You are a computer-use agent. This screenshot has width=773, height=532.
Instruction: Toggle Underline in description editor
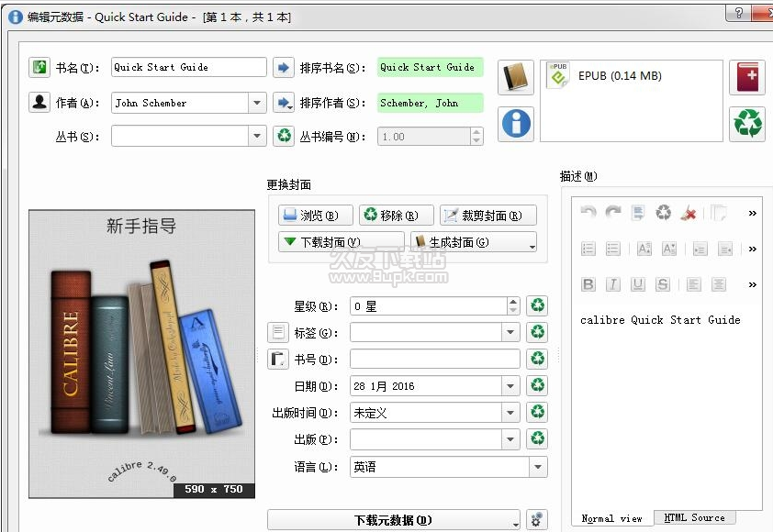(638, 284)
